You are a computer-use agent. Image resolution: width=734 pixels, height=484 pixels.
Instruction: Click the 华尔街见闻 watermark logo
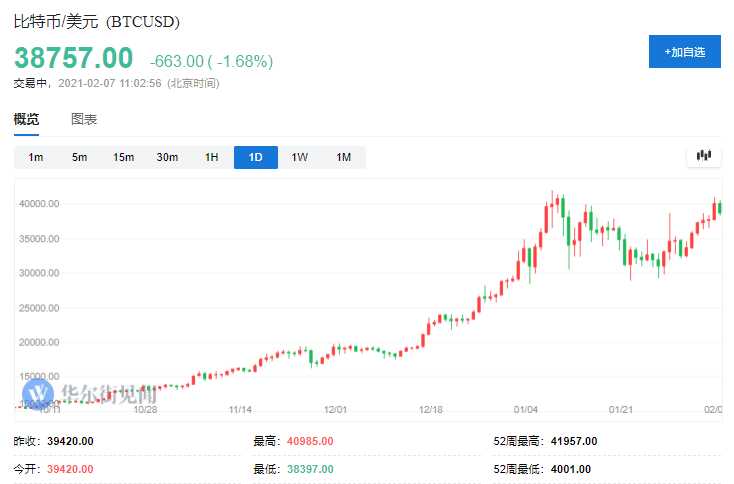click(x=80, y=393)
